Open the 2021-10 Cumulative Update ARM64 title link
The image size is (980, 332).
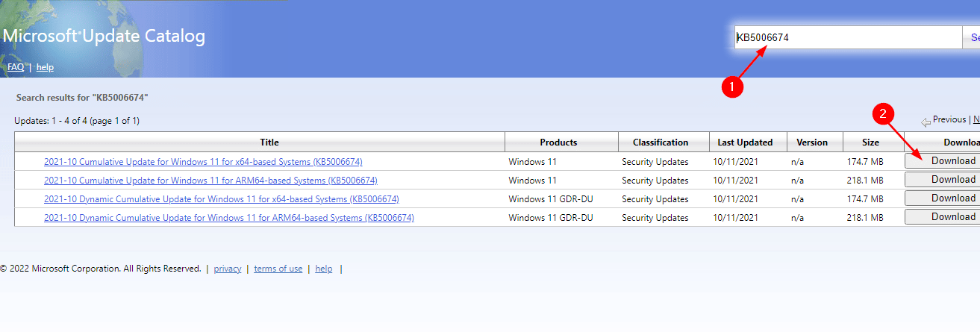click(x=210, y=181)
